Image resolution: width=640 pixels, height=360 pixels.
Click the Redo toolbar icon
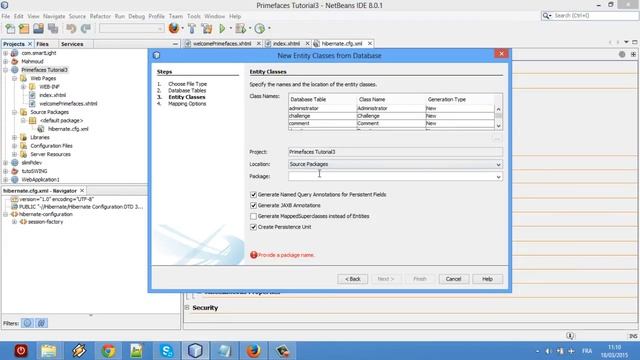click(x=86, y=29)
